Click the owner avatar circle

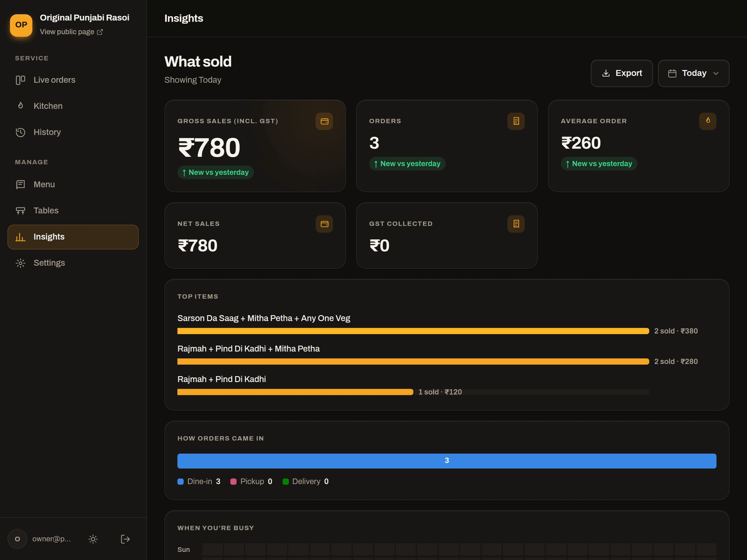[17, 539]
